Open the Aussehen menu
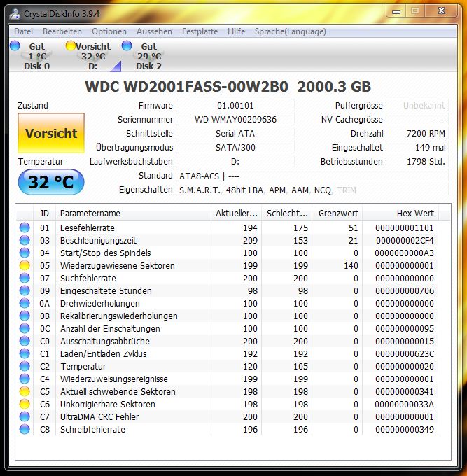The image size is (467, 476). pos(154,31)
